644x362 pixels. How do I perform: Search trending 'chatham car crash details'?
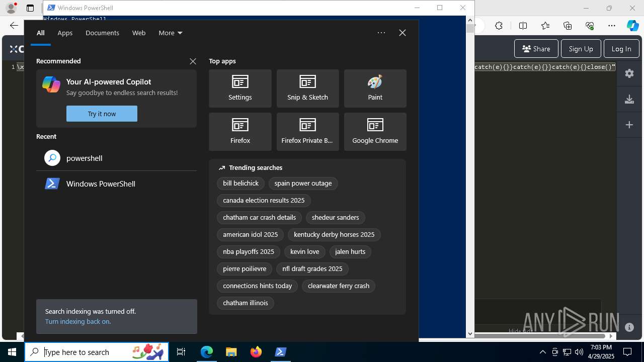[x=259, y=218]
